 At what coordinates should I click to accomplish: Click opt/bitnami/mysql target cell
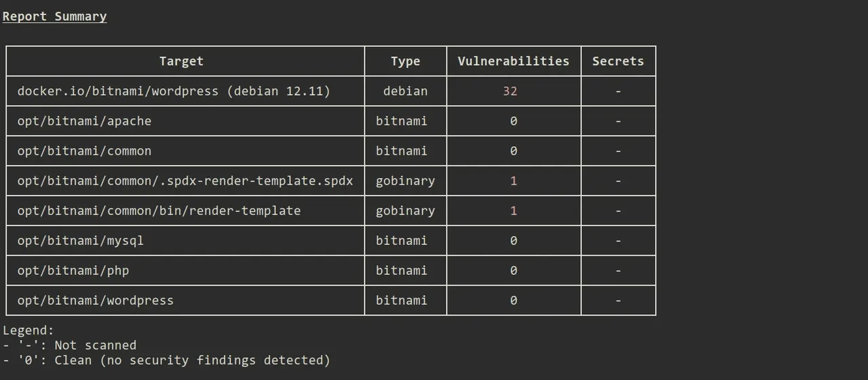(x=80, y=240)
